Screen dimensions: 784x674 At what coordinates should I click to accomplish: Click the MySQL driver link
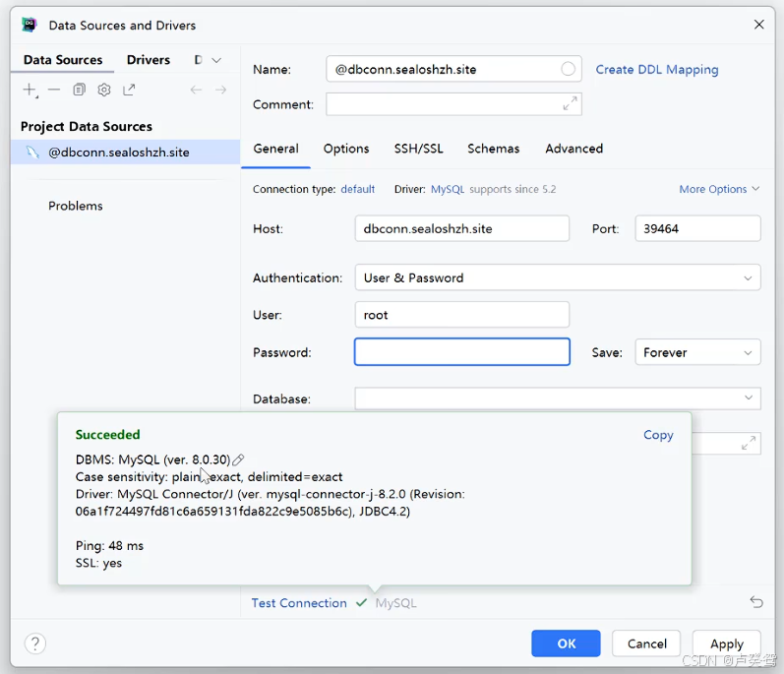tap(448, 189)
